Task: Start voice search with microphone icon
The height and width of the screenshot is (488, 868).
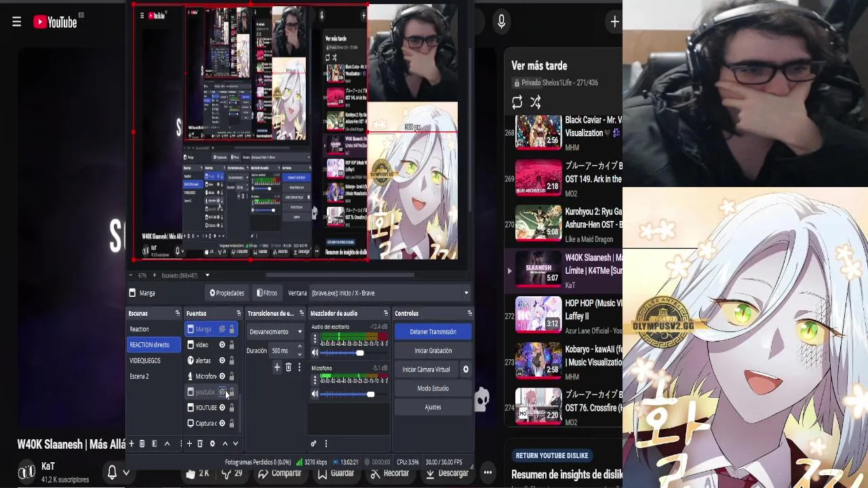Action: [501, 22]
